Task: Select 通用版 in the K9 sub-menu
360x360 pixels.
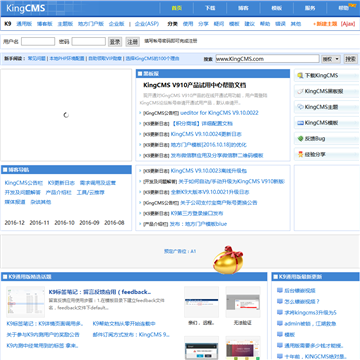Action: point(24,24)
